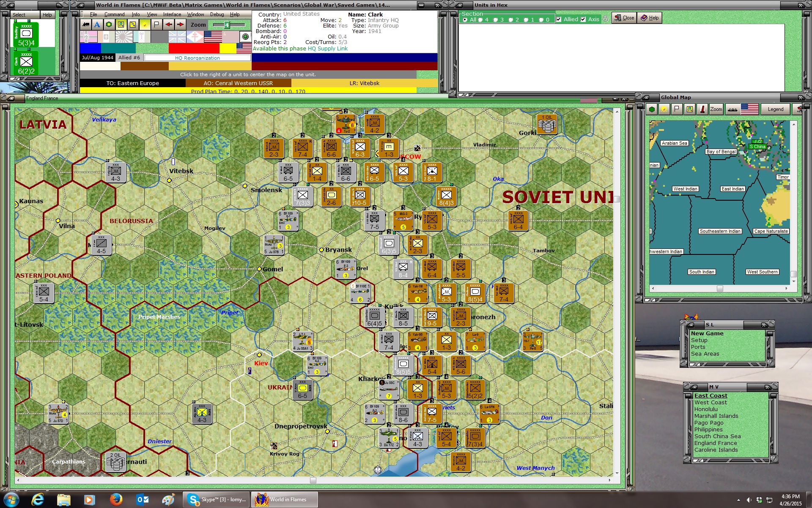
Task: Click the red left arrow toolbar icon
Action: tap(168, 25)
